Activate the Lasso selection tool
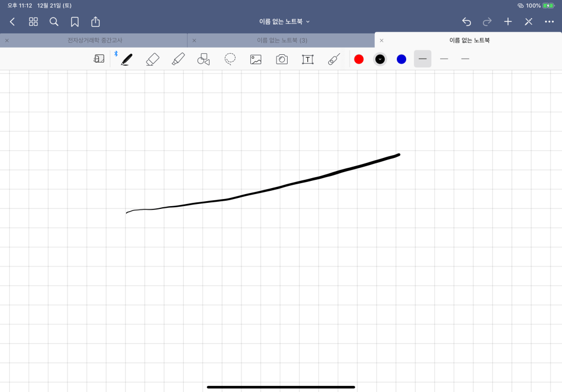Viewport: 562px width, 392px height. point(230,59)
